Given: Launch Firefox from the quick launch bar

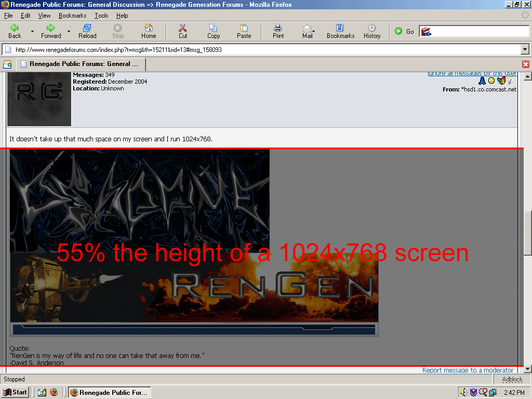Looking at the screenshot, I should [55, 392].
